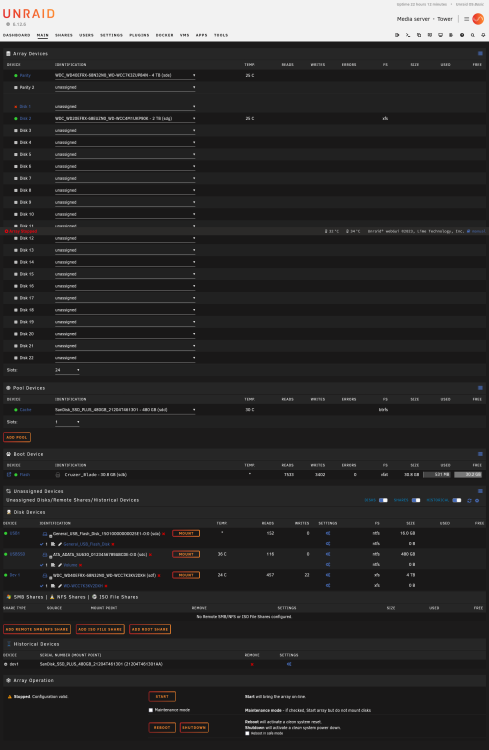Click the system info monitor icon in the toolbar

440,35
